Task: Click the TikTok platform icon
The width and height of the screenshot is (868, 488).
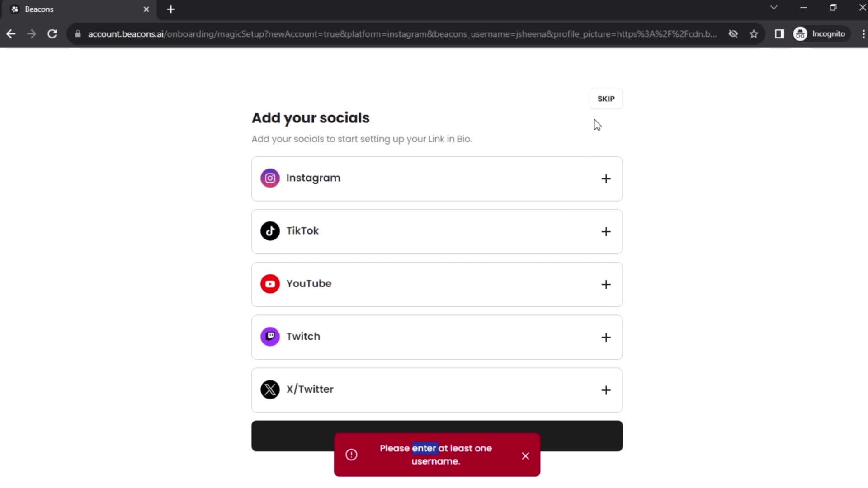Action: tap(269, 230)
